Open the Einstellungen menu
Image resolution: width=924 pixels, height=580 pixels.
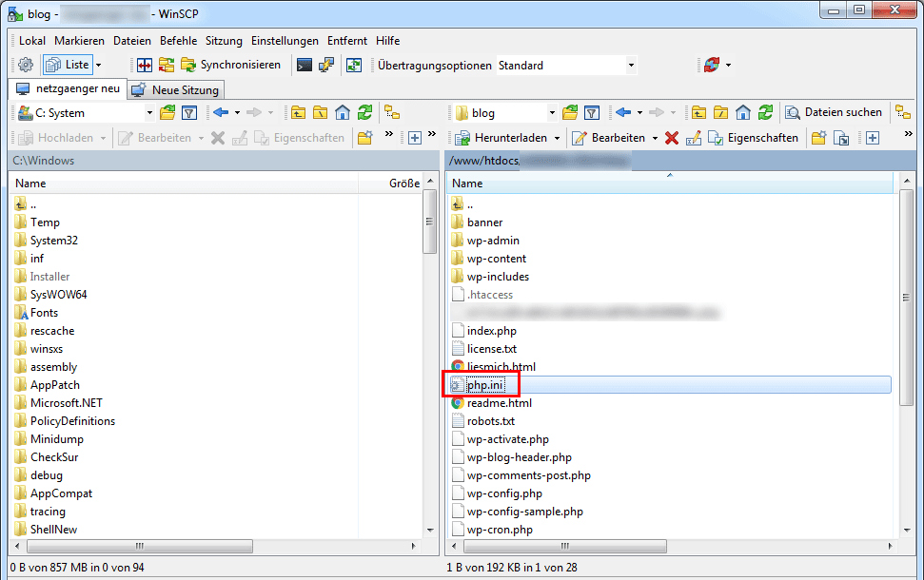285,41
